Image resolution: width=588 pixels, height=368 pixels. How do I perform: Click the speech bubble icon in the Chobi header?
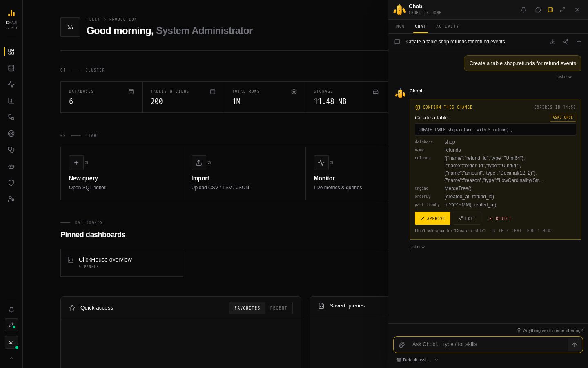point(538,10)
